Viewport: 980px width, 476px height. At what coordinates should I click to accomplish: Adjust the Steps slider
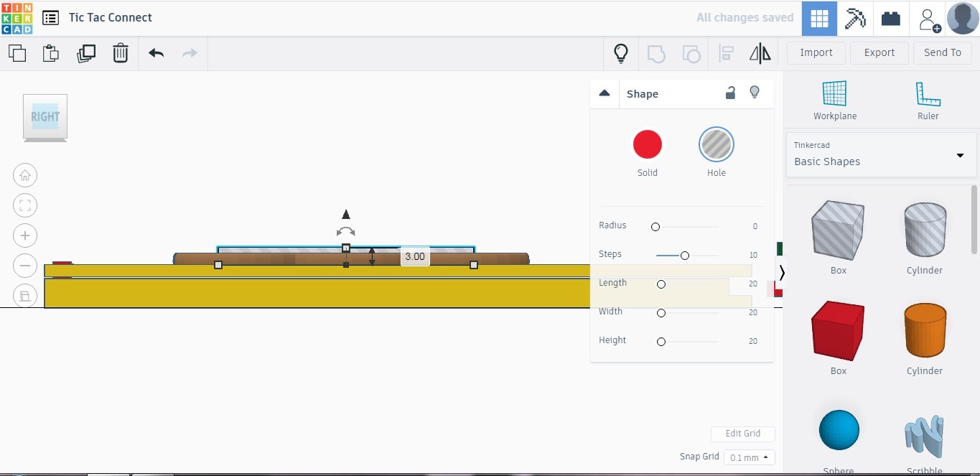684,255
